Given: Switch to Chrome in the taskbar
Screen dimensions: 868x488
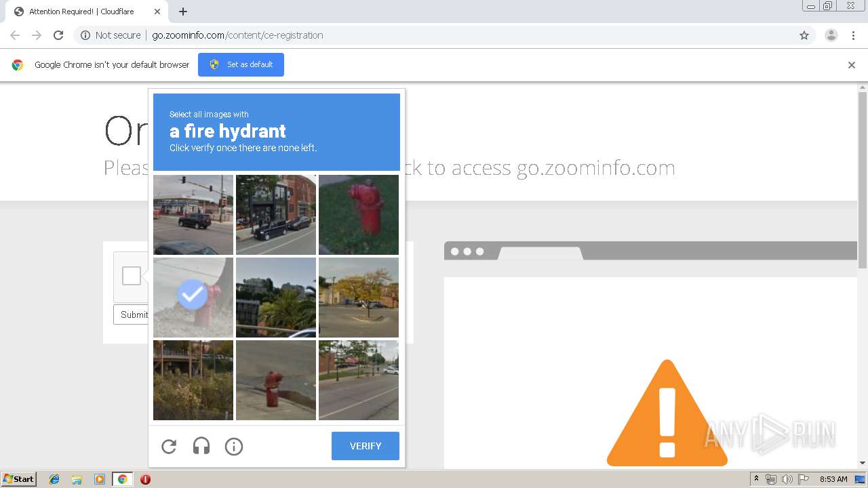Looking at the screenshot, I should (122, 479).
